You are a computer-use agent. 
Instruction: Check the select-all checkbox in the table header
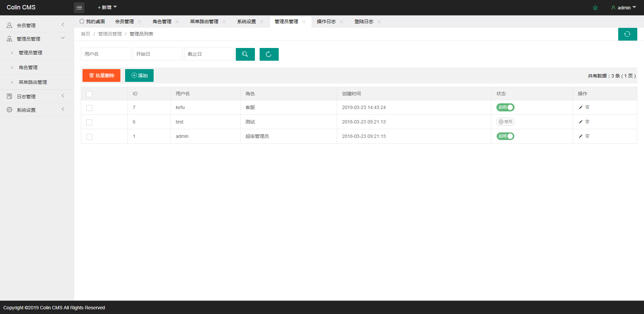tap(89, 94)
